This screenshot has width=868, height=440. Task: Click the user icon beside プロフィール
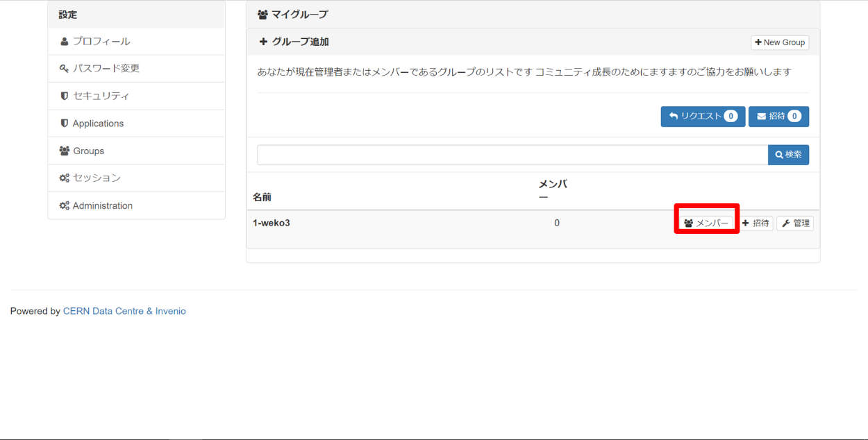[x=65, y=42]
